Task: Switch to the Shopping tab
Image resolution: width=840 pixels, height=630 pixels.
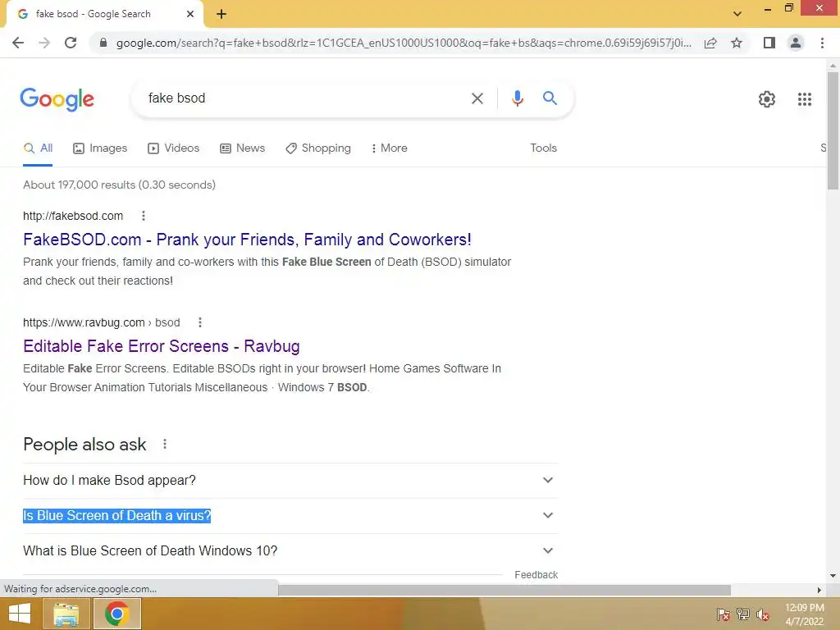Action: 318,148
